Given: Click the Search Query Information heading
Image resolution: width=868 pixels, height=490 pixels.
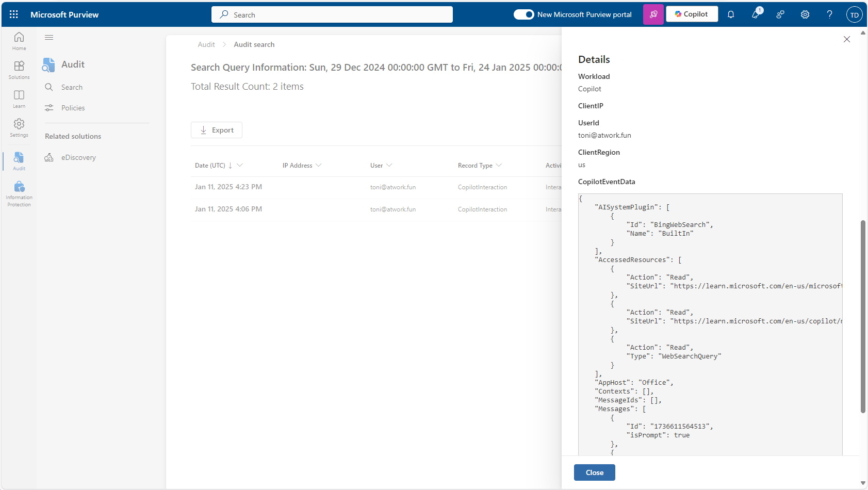Looking at the screenshot, I should pyautogui.click(x=376, y=68).
